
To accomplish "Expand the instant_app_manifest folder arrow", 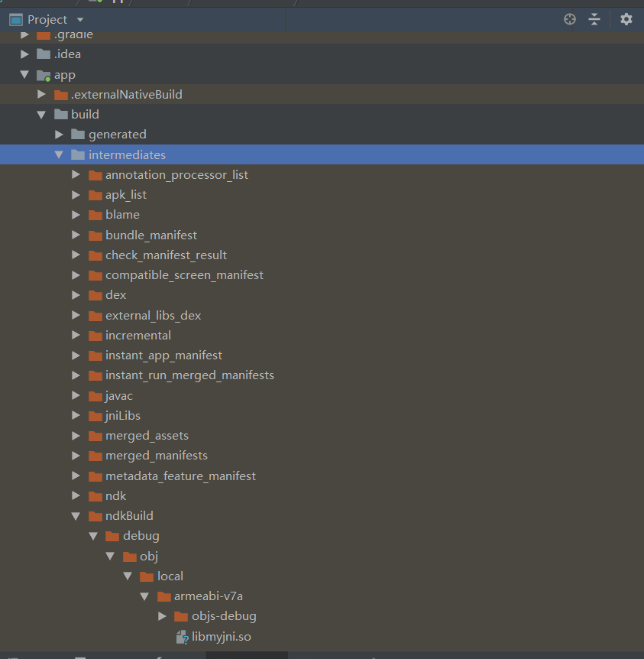I will (x=76, y=355).
